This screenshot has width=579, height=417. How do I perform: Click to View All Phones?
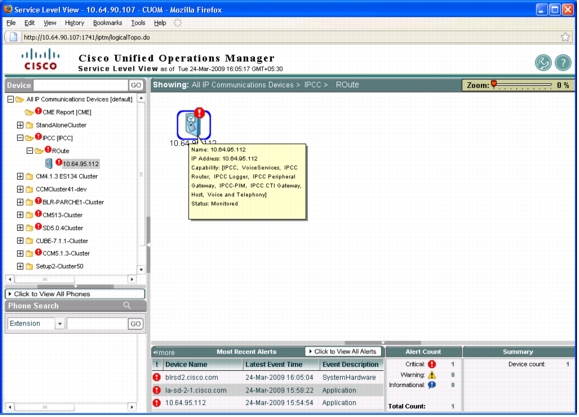point(75,294)
